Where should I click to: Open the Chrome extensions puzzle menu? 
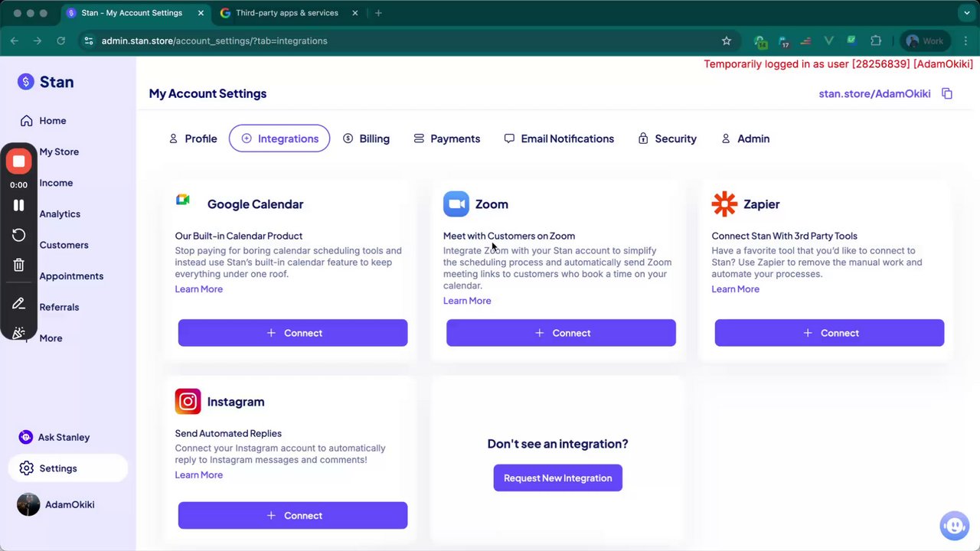click(876, 41)
